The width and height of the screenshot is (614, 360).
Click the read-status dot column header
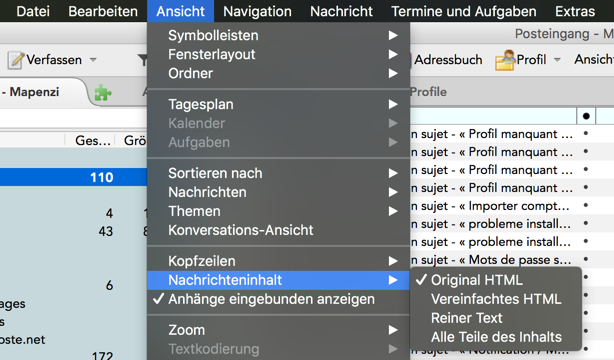[586, 116]
